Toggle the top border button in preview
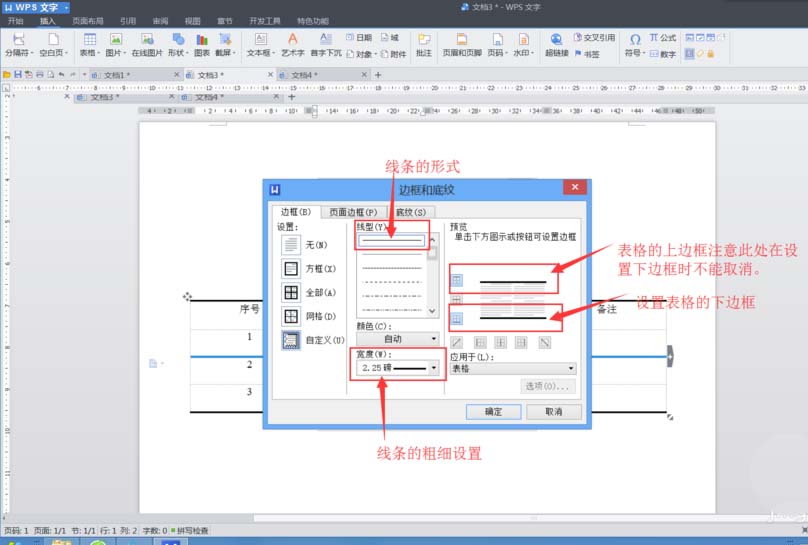This screenshot has height=545, width=808. pos(457,280)
